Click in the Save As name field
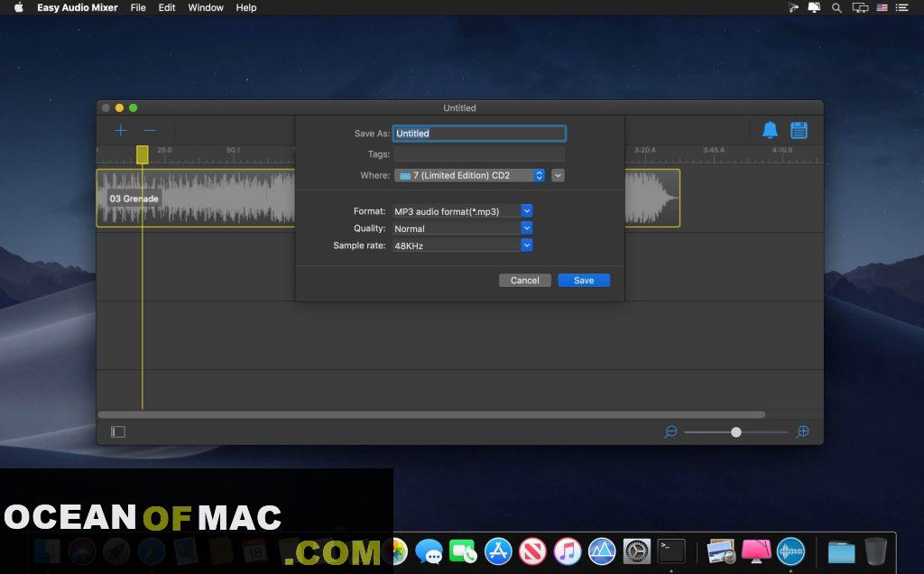 pos(480,134)
